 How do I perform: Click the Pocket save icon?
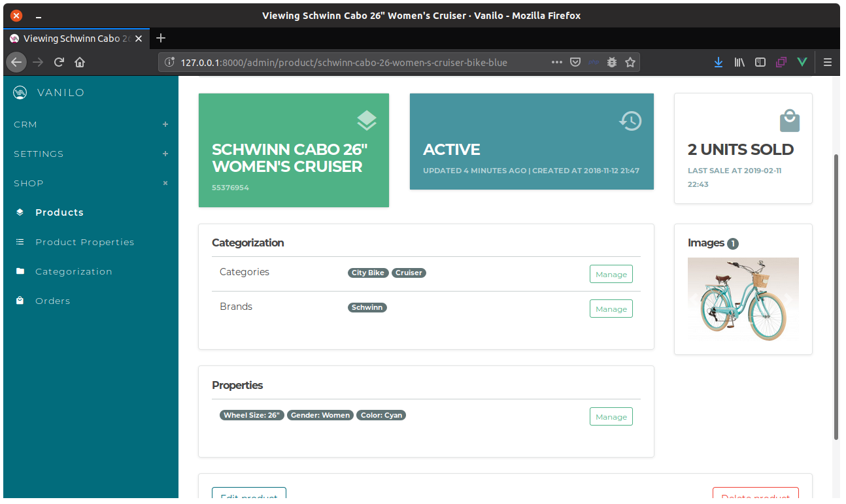point(575,62)
